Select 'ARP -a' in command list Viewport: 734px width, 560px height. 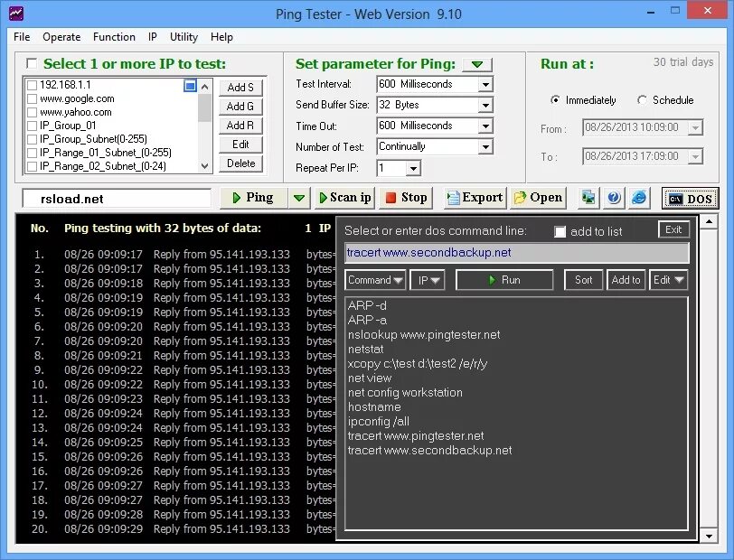pyautogui.click(x=367, y=321)
